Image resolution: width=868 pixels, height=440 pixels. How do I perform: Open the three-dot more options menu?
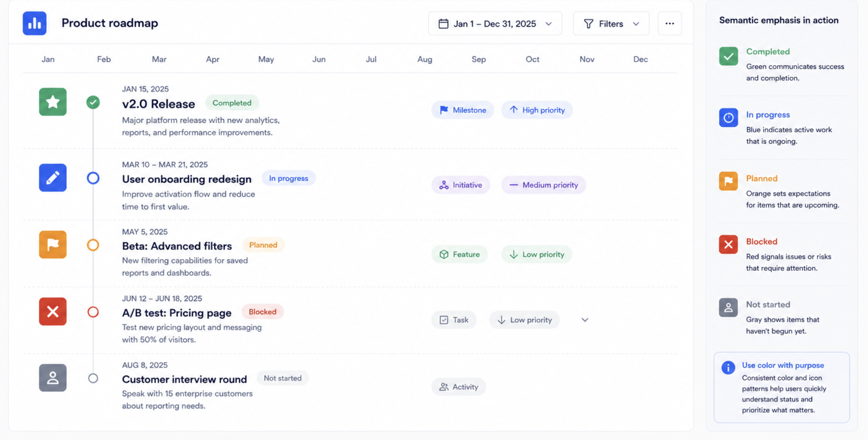669,24
